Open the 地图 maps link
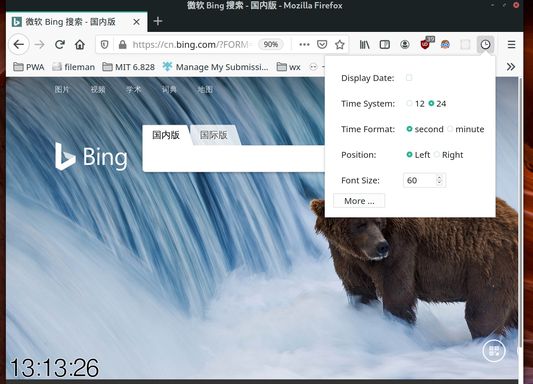The image size is (533, 384). point(205,89)
